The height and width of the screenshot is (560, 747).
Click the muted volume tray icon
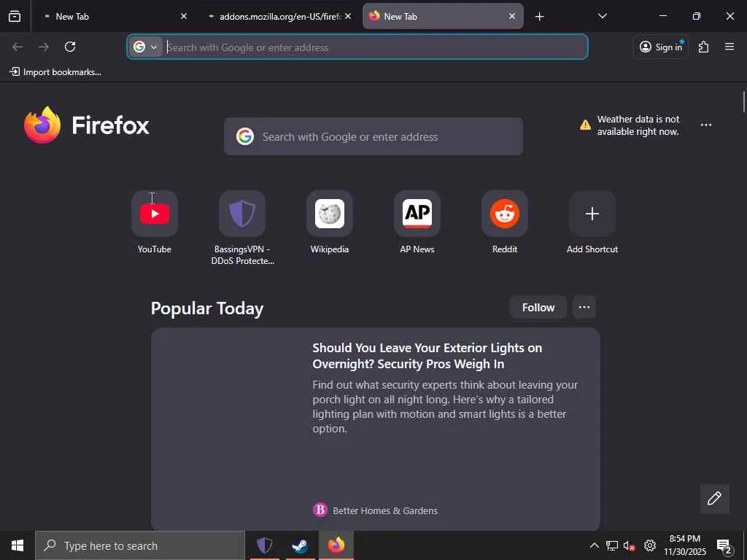[630, 545]
